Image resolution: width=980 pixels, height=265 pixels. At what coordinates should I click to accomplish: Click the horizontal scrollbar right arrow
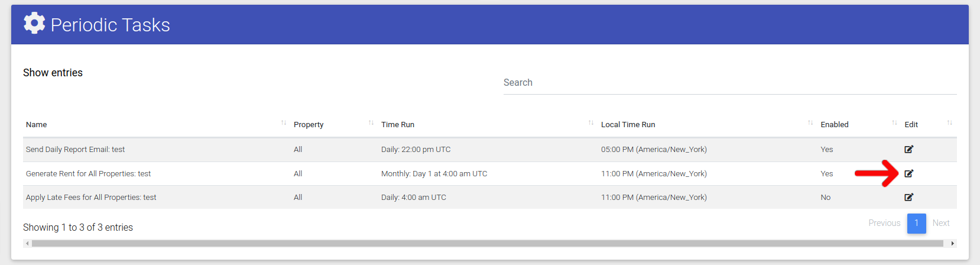click(952, 243)
